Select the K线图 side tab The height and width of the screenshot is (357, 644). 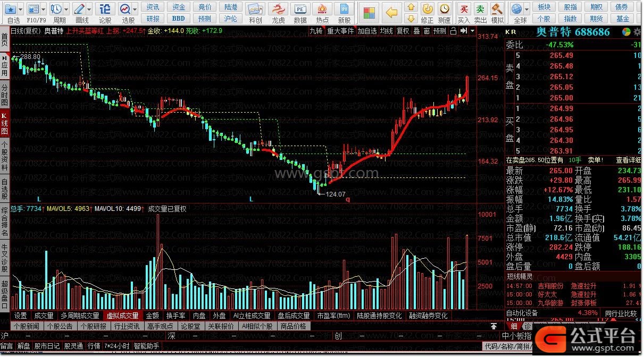4,123
